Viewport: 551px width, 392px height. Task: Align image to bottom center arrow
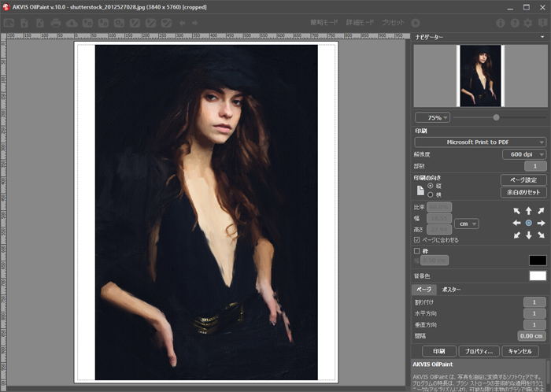[x=528, y=235]
